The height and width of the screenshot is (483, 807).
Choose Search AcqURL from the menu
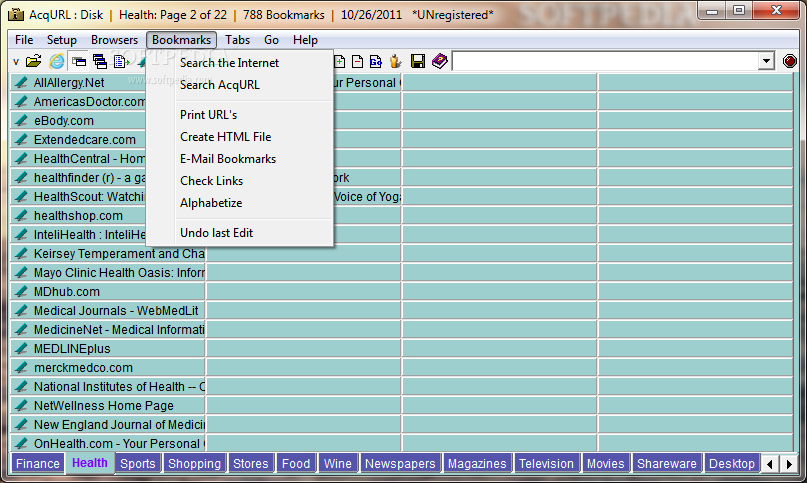pyautogui.click(x=239, y=85)
